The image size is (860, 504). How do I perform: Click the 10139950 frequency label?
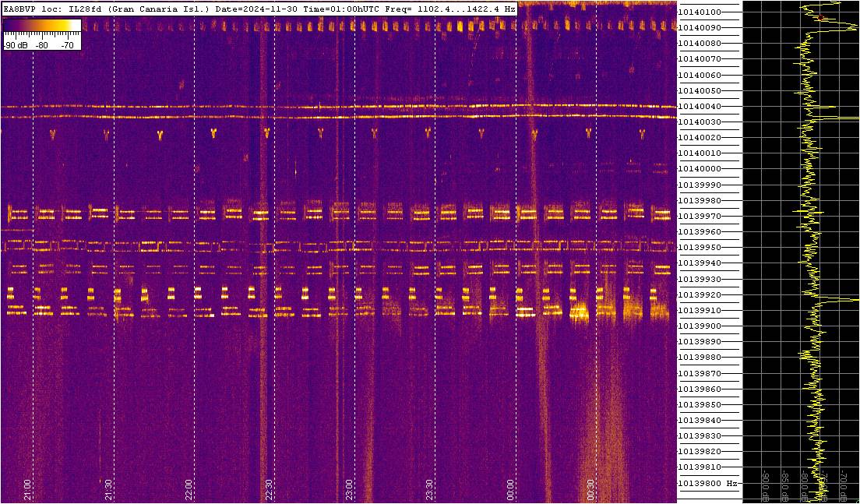coord(700,248)
